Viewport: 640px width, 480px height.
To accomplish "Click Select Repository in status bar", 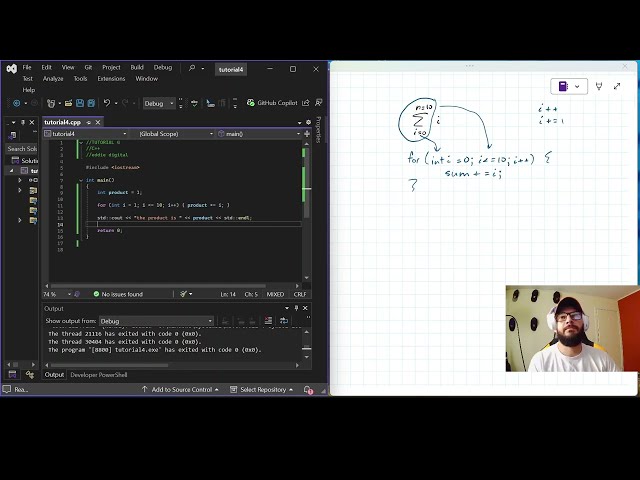I will click(262, 389).
